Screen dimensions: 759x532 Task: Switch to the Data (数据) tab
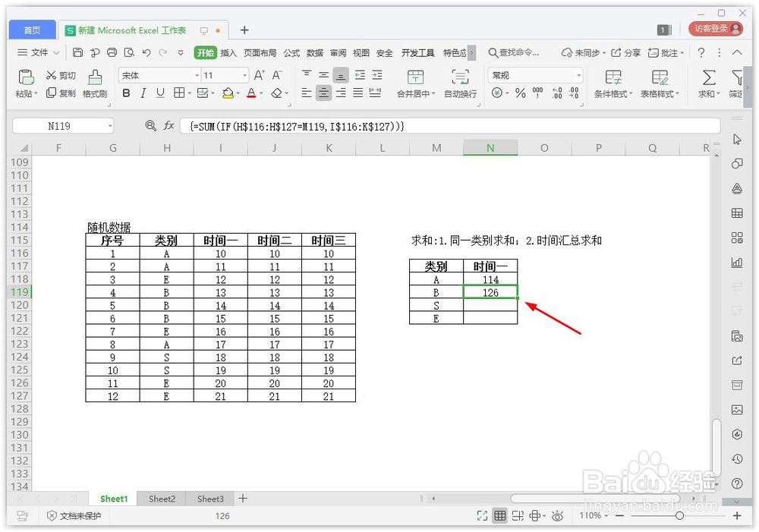coord(315,53)
